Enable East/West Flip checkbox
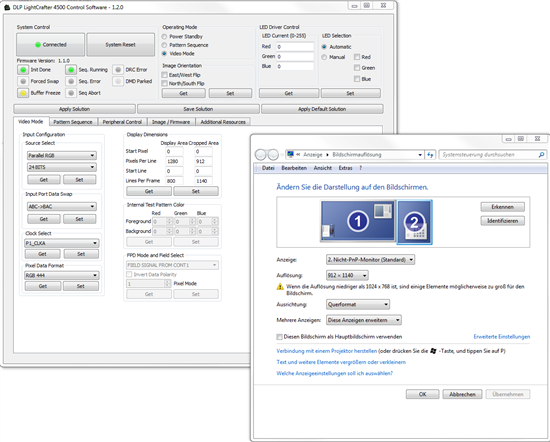 coord(164,75)
